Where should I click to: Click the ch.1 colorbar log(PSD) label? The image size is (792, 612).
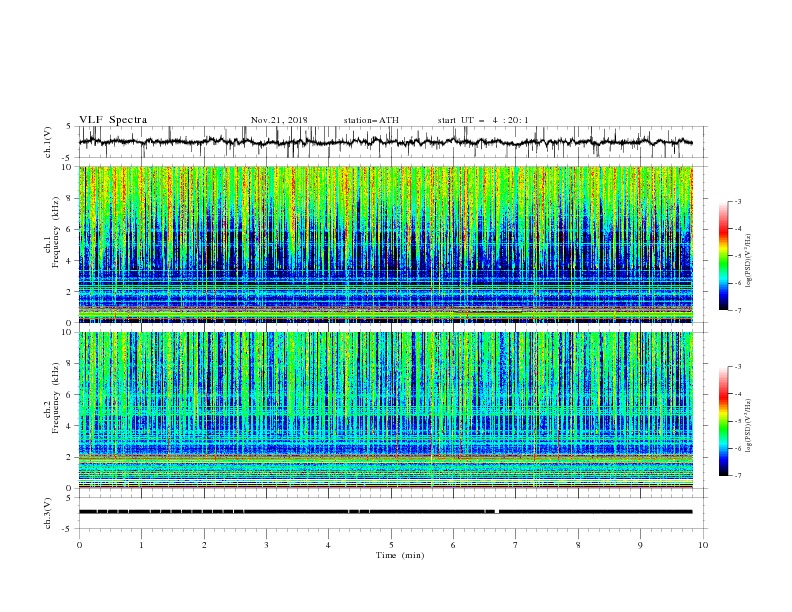749,261
